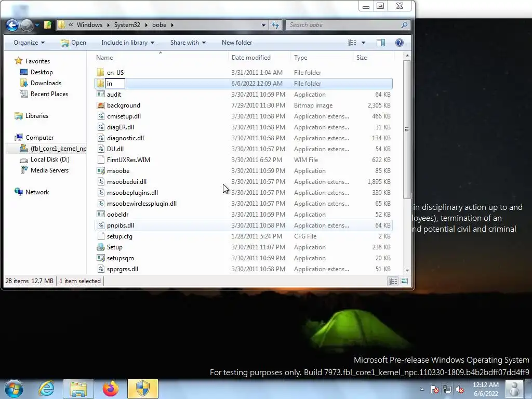
Task: Open Media Servers in navigation pane
Action: (49, 170)
